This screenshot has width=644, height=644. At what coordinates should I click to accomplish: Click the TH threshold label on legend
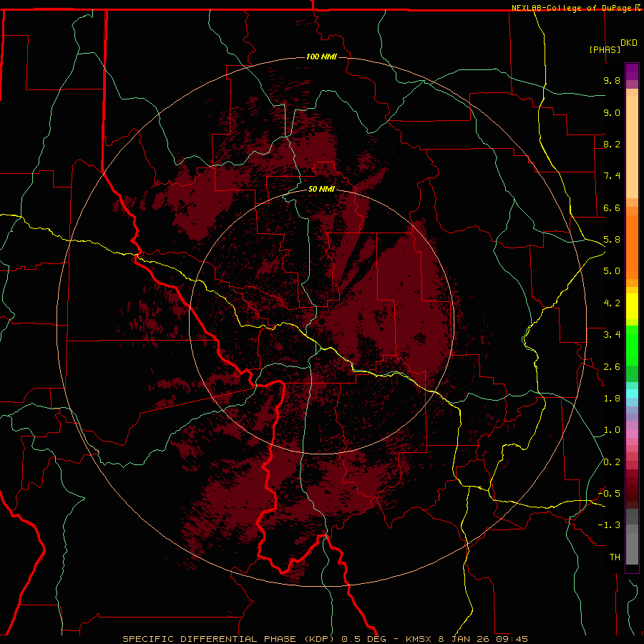tap(615, 557)
